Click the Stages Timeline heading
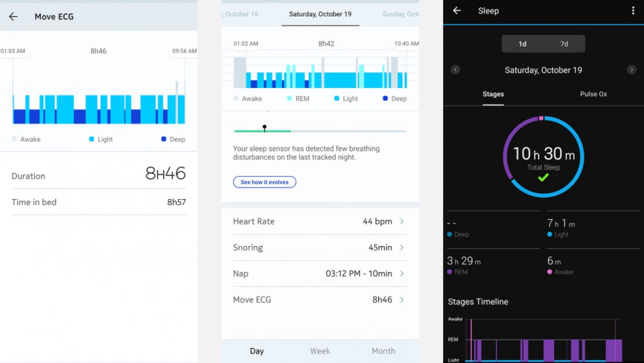 (x=478, y=302)
